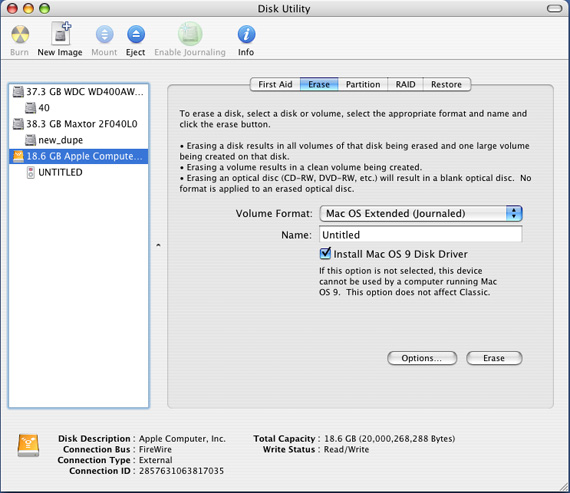Image resolution: width=570 pixels, height=493 pixels.
Task: Create a disk image with New Image
Action: pyautogui.click(x=60, y=33)
